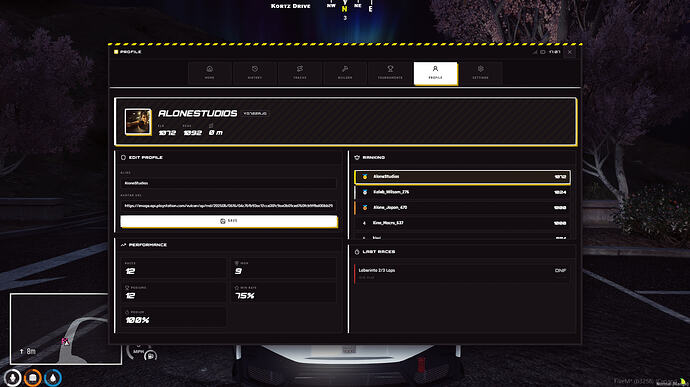Click the silver medal icon beside Kaleb_Wilson_276

pyautogui.click(x=365, y=192)
